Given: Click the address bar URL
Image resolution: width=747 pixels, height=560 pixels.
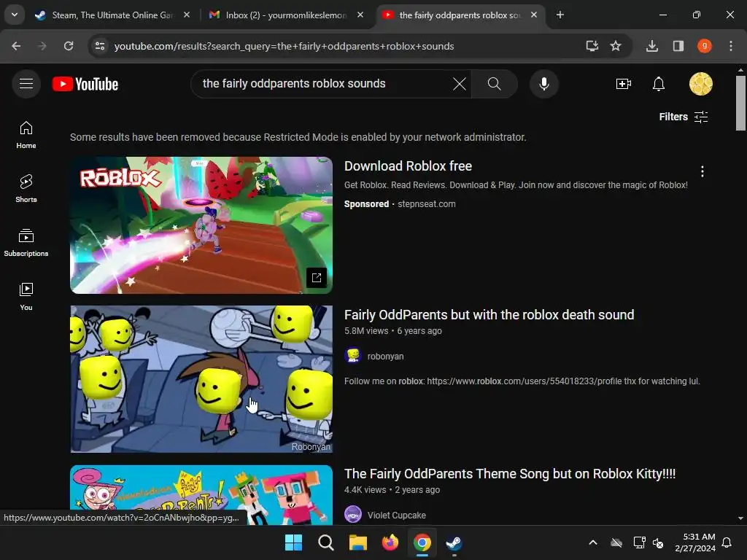Looking at the screenshot, I should point(284,46).
